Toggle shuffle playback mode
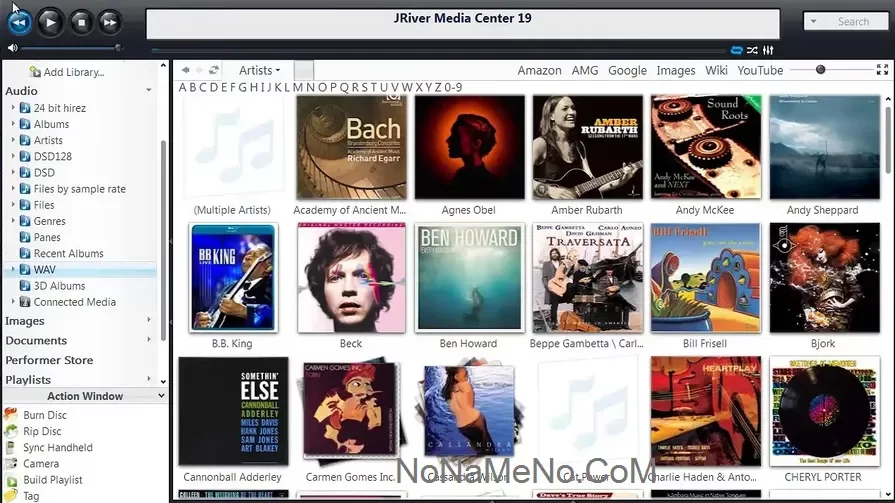This screenshot has height=503, width=895. pos(753,50)
